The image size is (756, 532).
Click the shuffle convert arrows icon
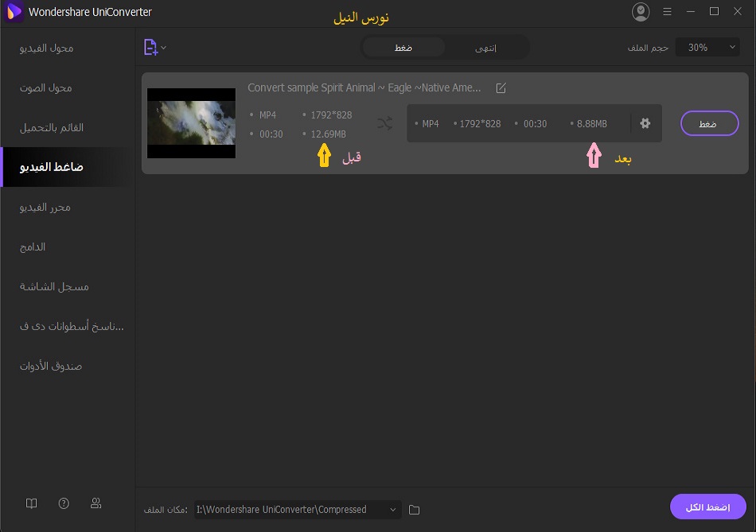pos(384,123)
